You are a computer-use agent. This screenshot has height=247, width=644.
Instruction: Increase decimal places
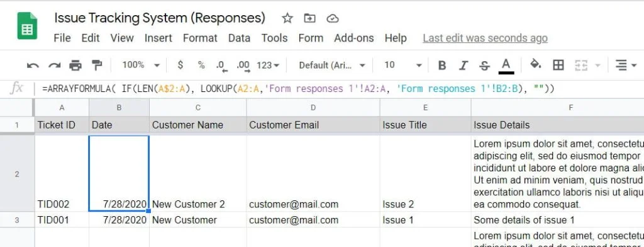point(243,66)
